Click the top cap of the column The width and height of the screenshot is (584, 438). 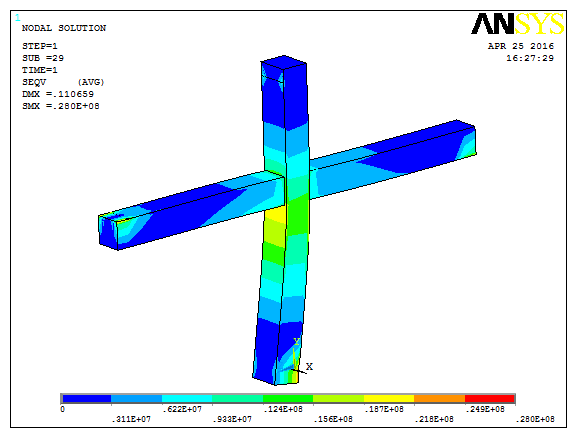pos(284,62)
